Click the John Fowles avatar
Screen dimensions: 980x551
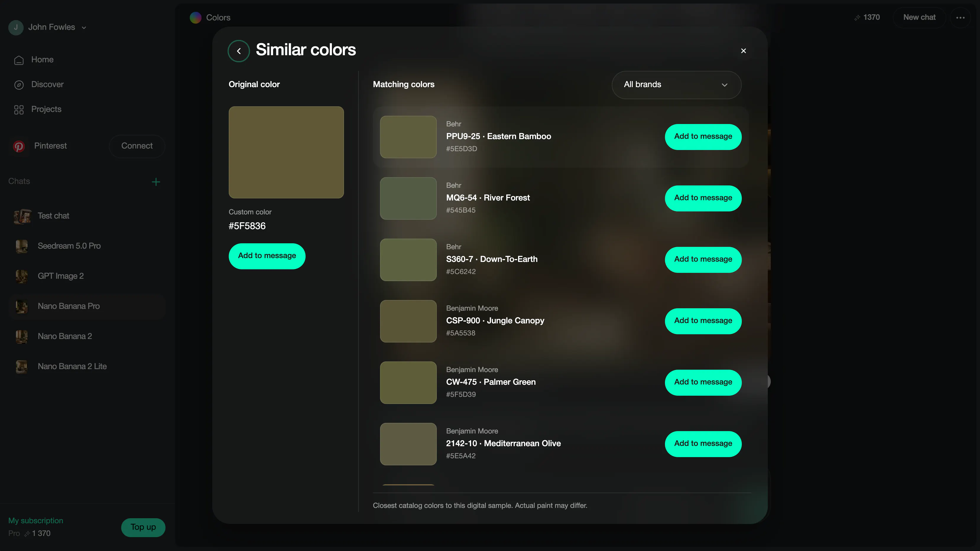16,27
